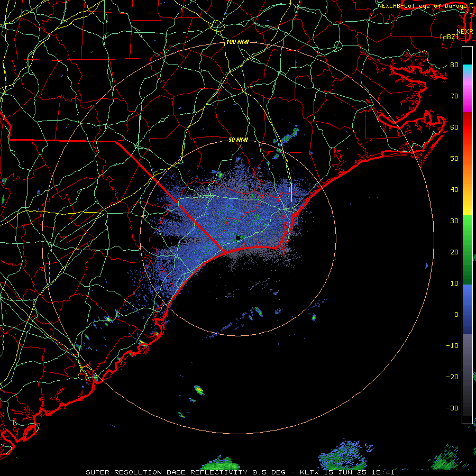
Task: Click the 80 value on the dBZ scale
Action: pos(454,65)
